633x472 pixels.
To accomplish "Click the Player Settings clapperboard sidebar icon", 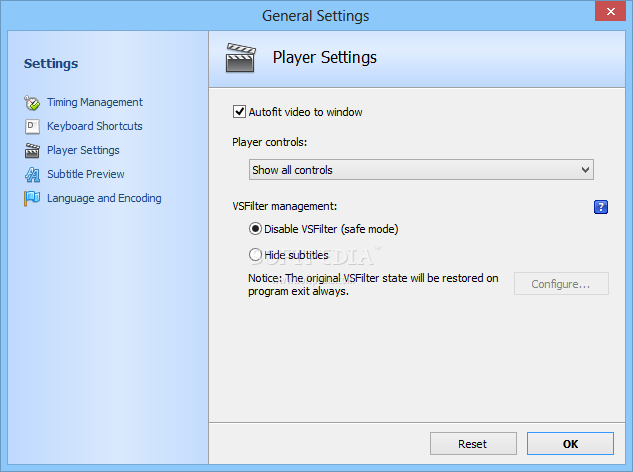I will (32, 150).
